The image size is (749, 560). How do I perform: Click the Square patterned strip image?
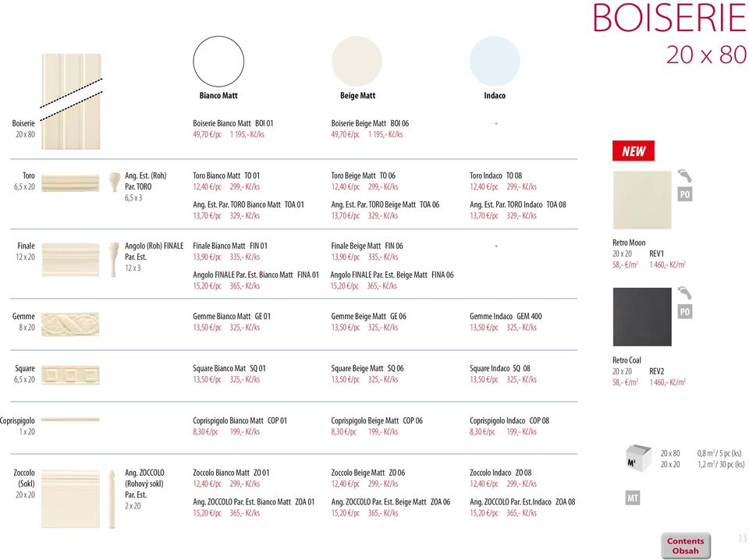click(x=70, y=374)
